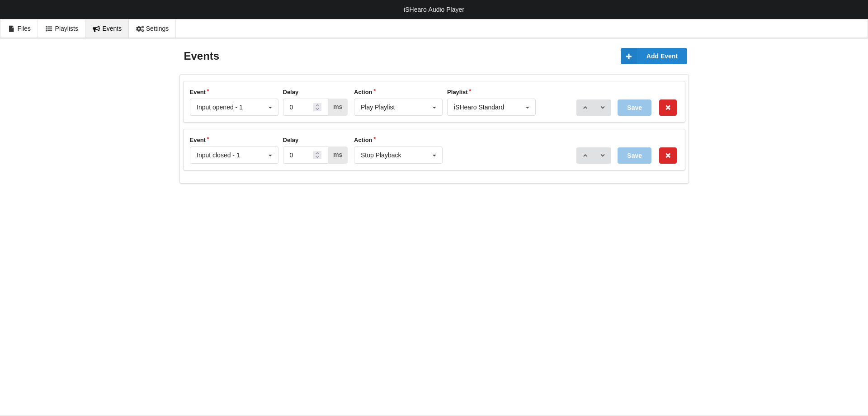The image size is (868, 416).
Task: Expand the 'iSHearo Standard' playlist dropdown
Action: point(491,107)
